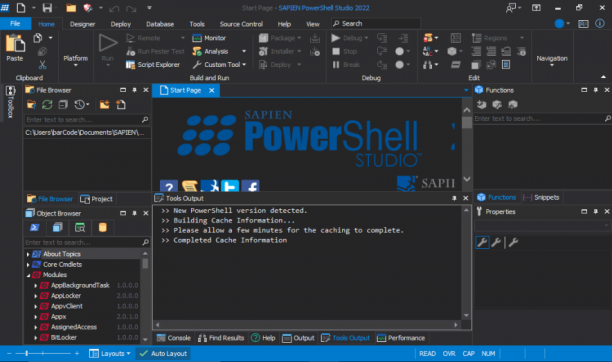Click the Start Page scroll down arrow
Screen dimensions: 612x362
(x=467, y=179)
